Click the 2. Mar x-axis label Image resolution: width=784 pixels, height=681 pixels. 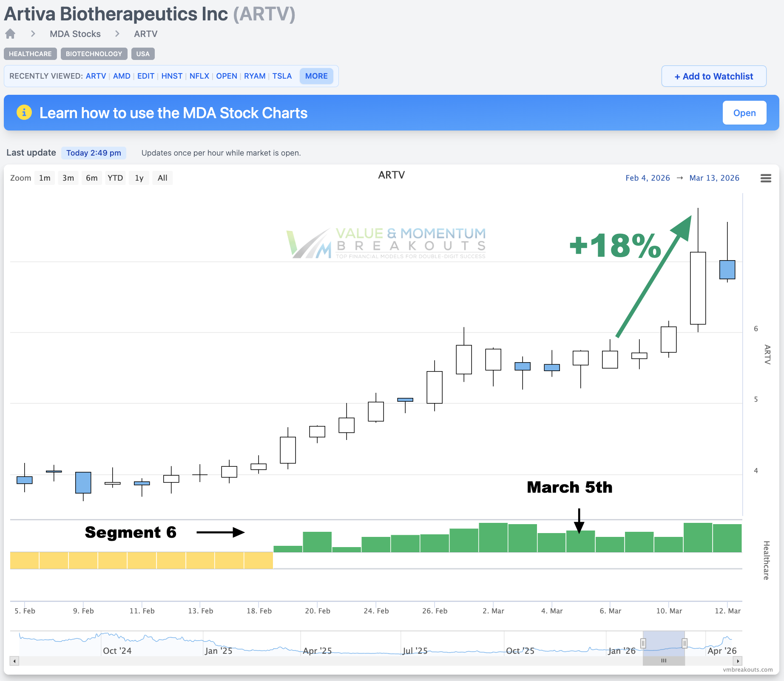(493, 611)
